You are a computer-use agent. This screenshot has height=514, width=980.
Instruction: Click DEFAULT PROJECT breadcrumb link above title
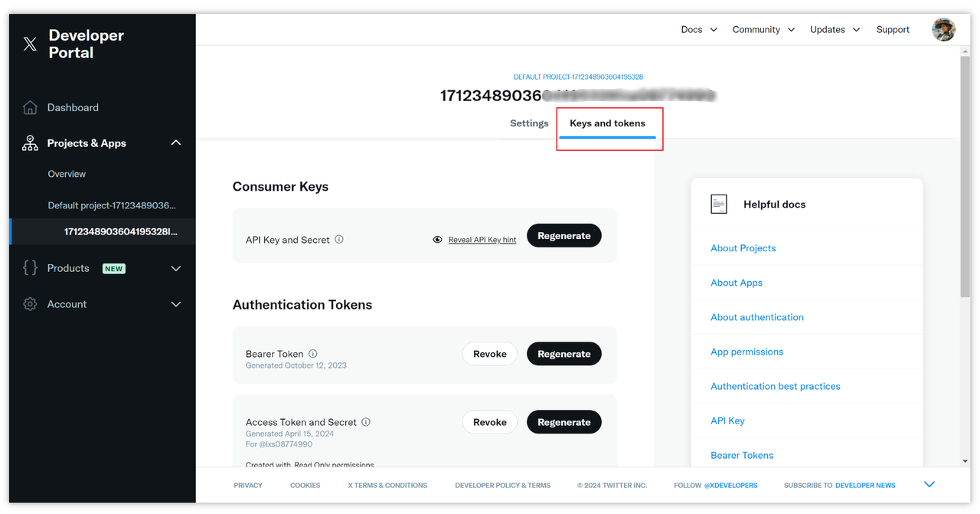(578, 77)
